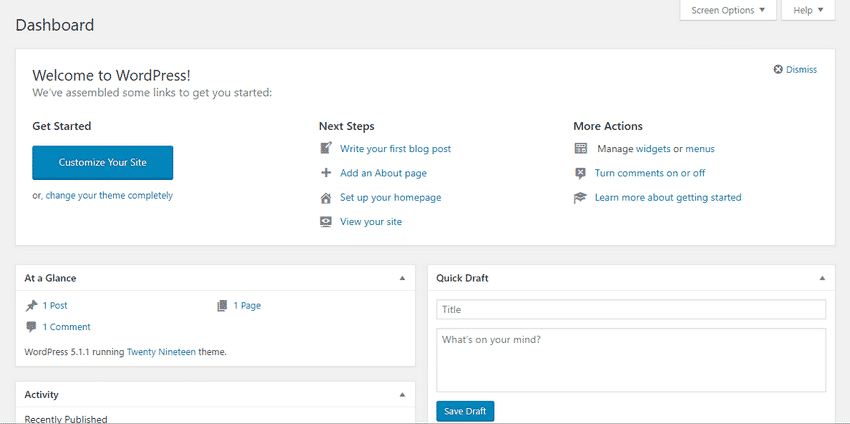Click the monitor icon beside View your site

326,222
